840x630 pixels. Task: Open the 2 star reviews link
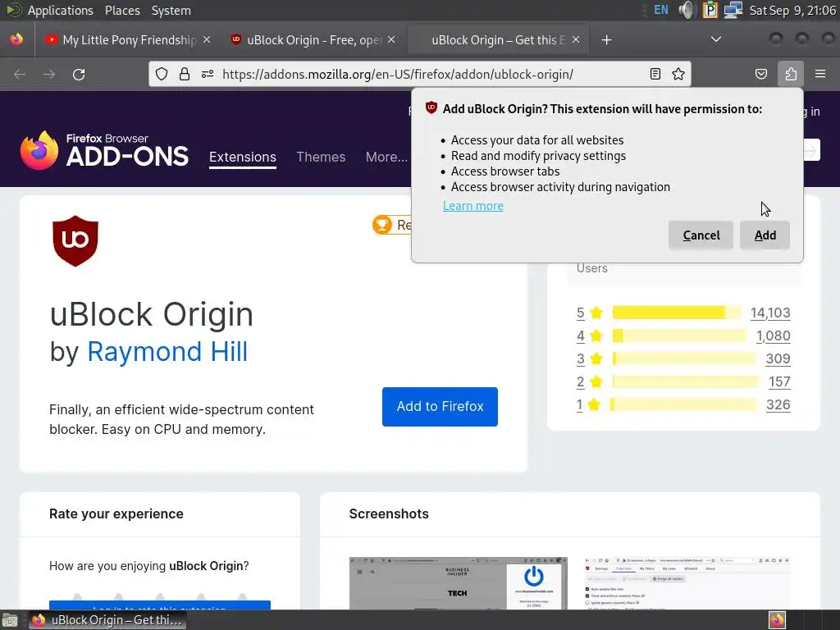pyautogui.click(x=580, y=382)
